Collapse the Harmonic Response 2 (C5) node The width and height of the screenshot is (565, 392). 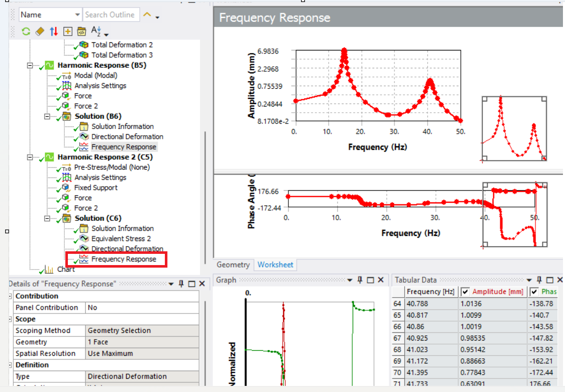30,158
